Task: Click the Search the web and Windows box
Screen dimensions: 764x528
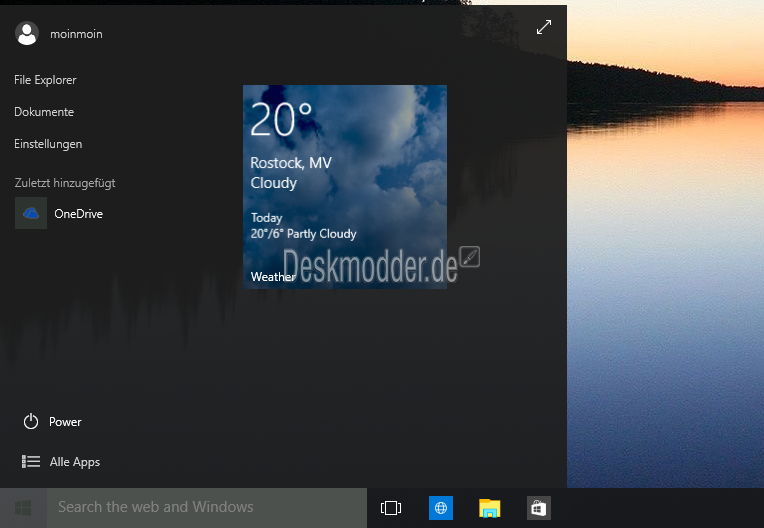Action: click(207, 508)
